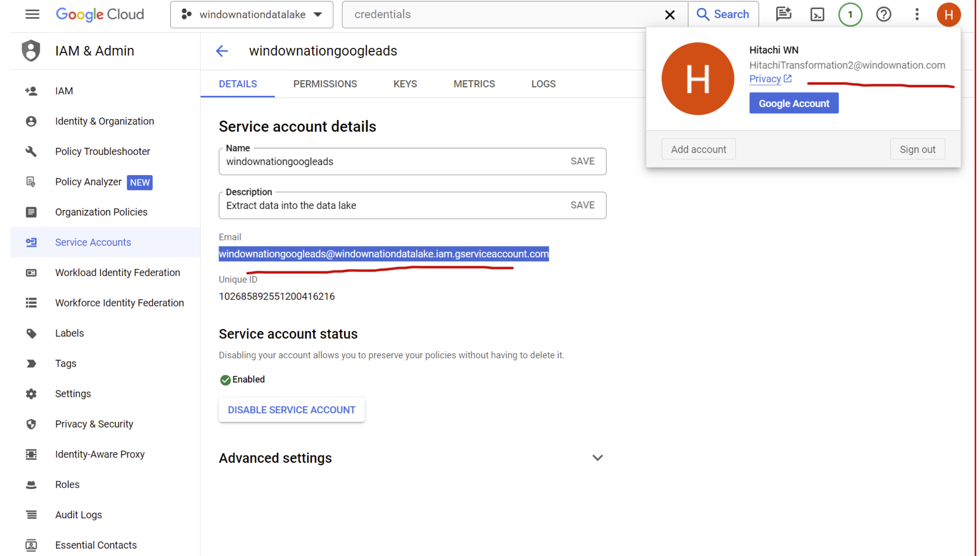Viewport: 980px width, 556px height.
Task: Click the Workforce Identity Federation icon
Action: tap(31, 303)
